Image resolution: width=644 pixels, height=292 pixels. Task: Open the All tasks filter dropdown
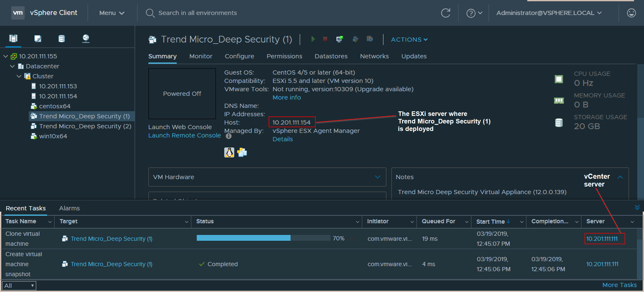click(x=19, y=286)
